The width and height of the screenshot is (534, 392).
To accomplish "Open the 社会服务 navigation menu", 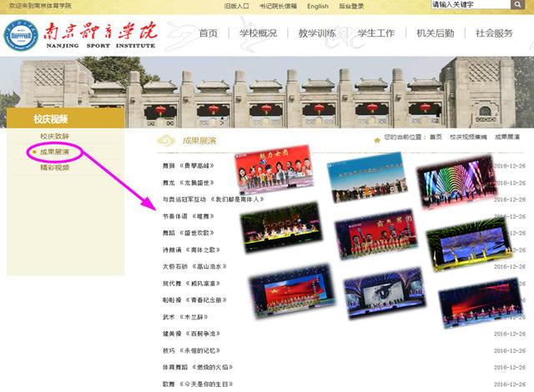I will point(494,33).
